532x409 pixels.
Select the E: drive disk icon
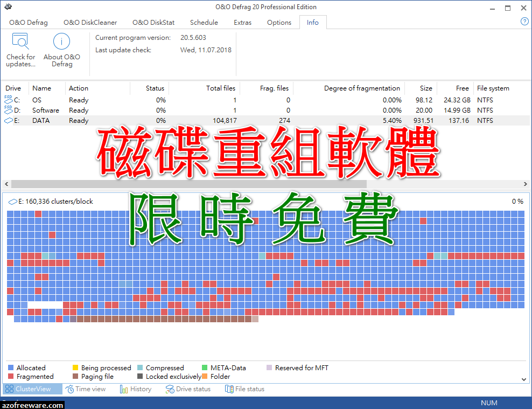pos(9,120)
